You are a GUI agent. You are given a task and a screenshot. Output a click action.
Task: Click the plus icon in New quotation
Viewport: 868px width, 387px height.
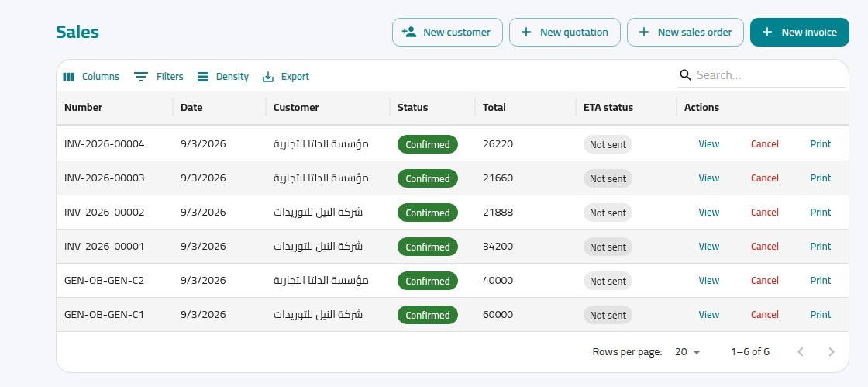pos(526,32)
